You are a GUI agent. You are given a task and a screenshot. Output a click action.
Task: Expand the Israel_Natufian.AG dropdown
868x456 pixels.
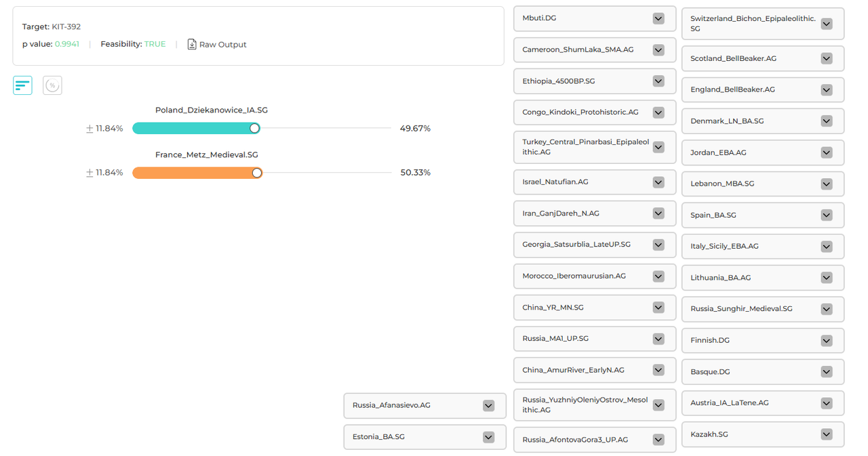coord(658,182)
